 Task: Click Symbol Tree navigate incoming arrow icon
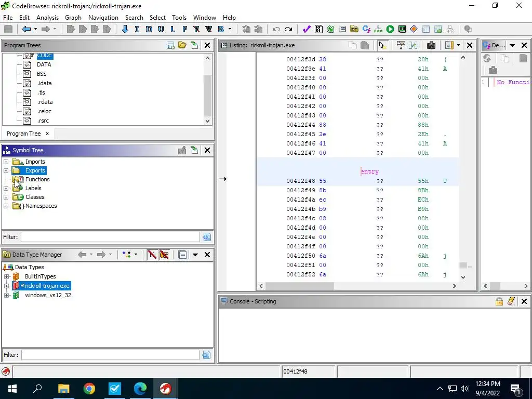tap(194, 150)
